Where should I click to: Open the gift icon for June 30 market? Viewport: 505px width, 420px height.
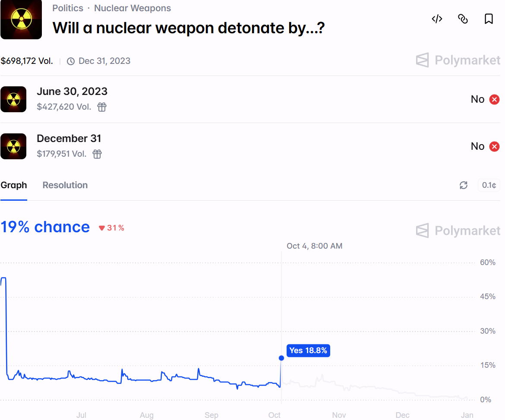point(101,107)
